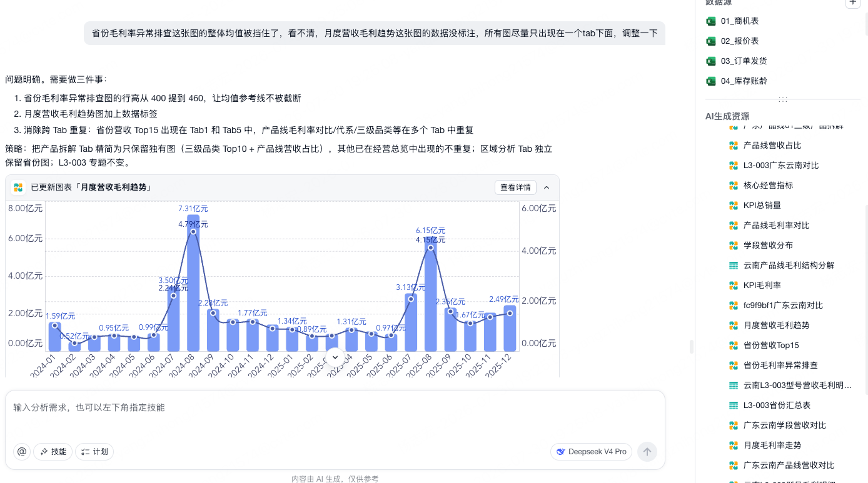The width and height of the screenshot is (868, 483).
Task: Click the AI生成资源 section heading
Action: click(727, 117)
